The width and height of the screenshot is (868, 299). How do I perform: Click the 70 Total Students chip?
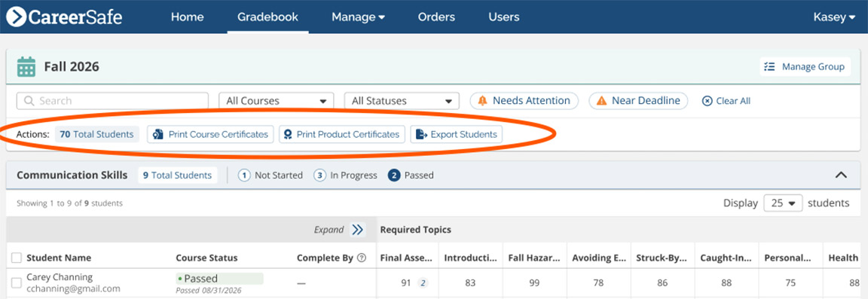97,134
